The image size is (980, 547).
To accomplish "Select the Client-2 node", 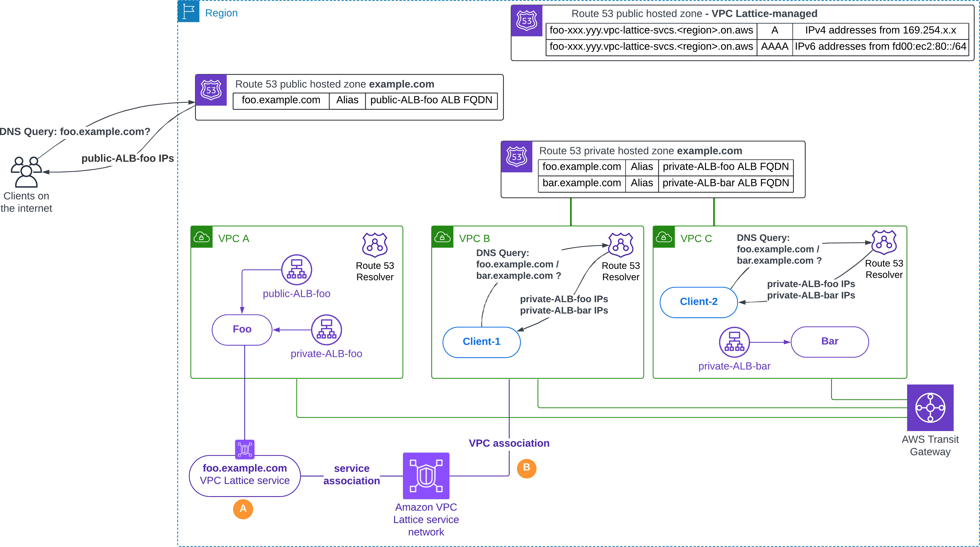I will pos(698,302).
